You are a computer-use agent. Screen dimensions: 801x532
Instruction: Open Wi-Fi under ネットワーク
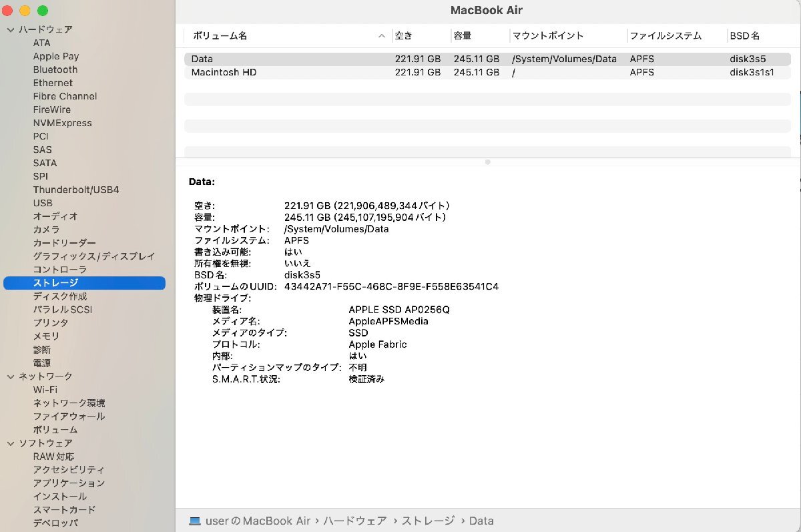45,390
